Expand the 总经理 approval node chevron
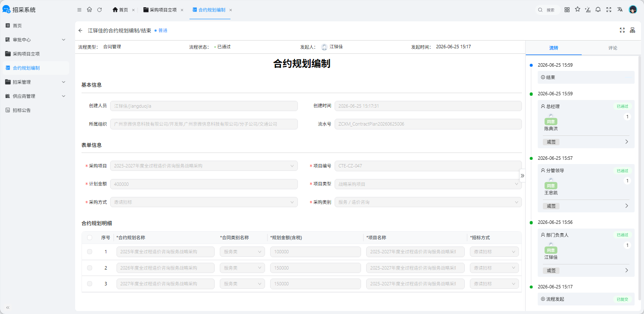The height and width of the screenshot is (314, 644). pos(627,142)
